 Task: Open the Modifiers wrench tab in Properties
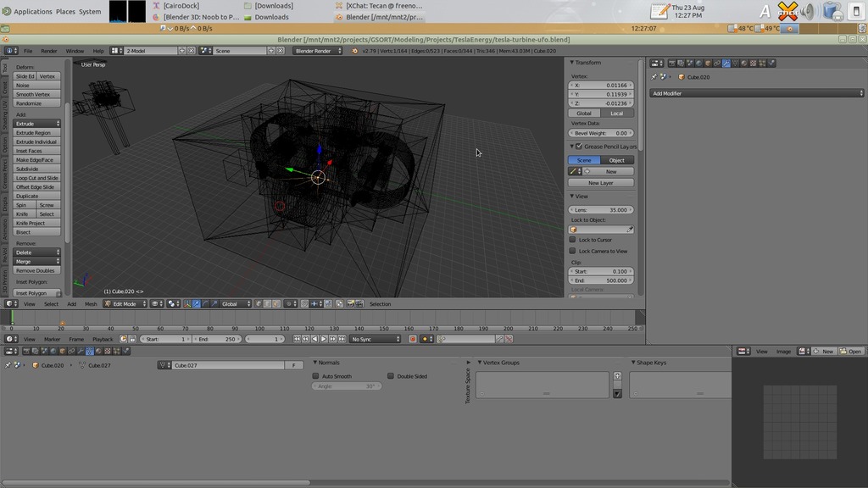(726, 63)
